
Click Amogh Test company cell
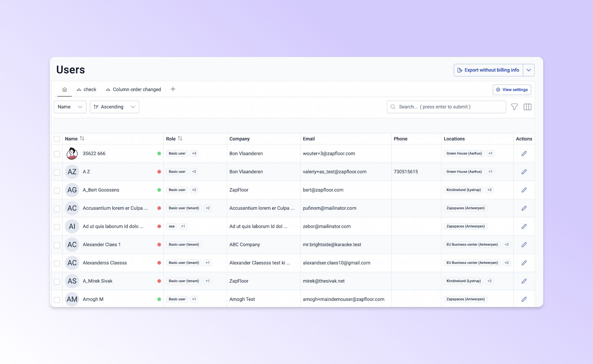(x=242, y=299)
